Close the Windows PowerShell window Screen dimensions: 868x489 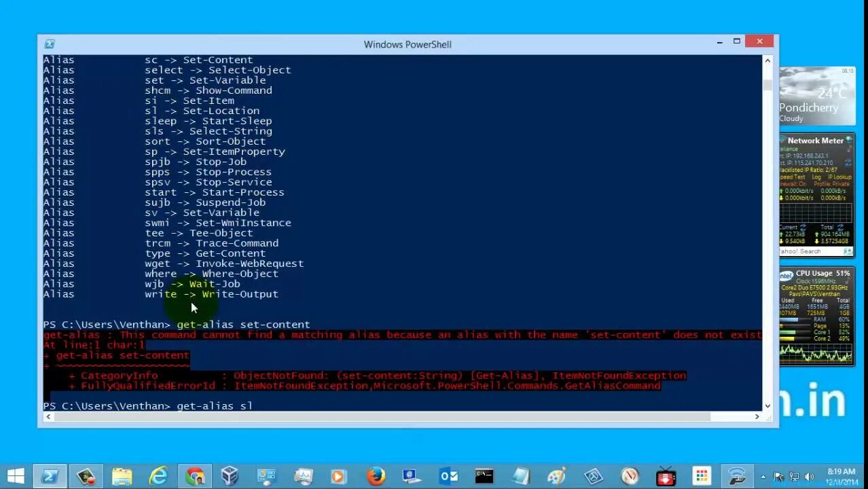point(759,41)
